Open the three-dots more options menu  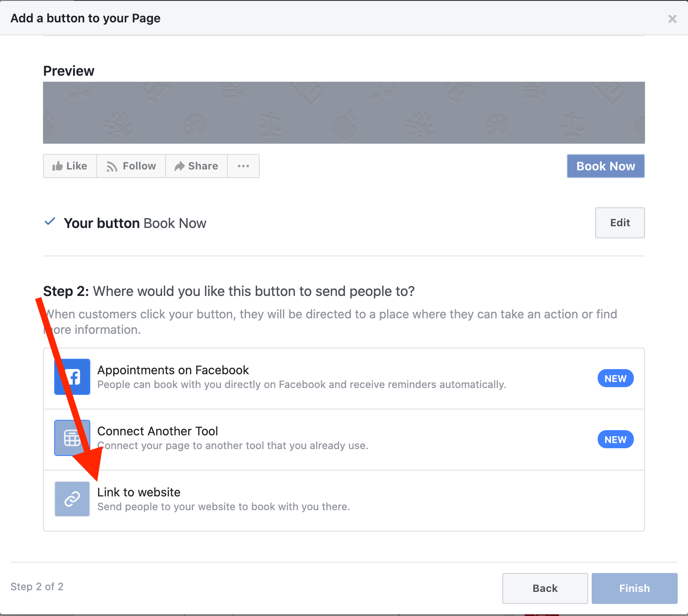(x=243, y=166)
